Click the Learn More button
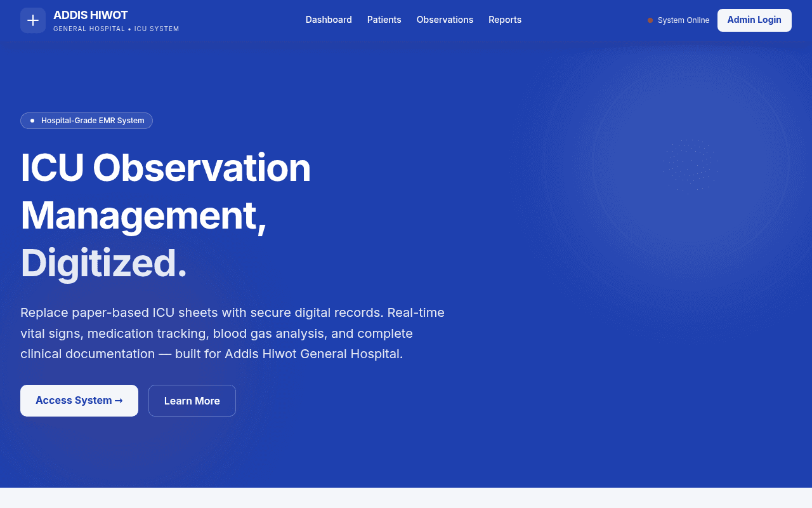812x508 pixels. [192, 401]
